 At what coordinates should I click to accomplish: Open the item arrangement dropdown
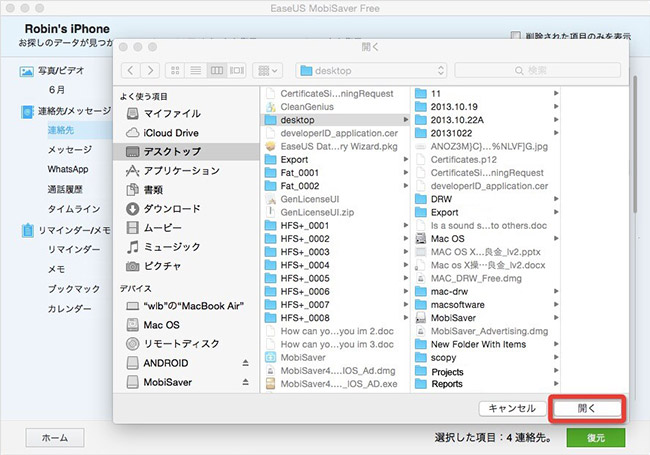click(267, 70)
